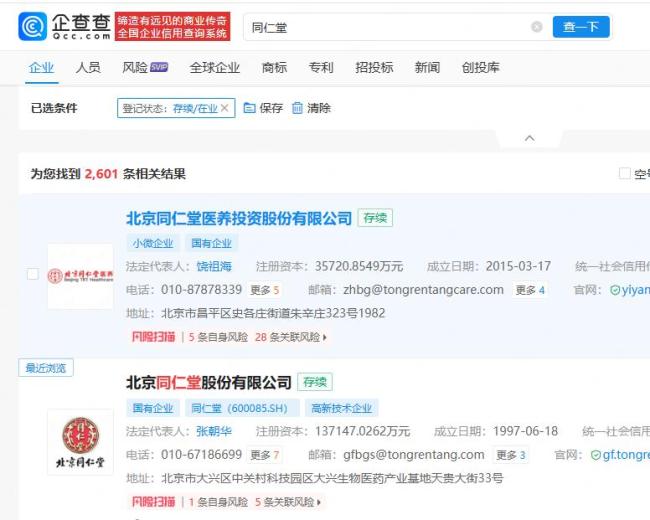Switch to the 风险 tab
This screenshot has width=650, height=520.
pos(135,68)
